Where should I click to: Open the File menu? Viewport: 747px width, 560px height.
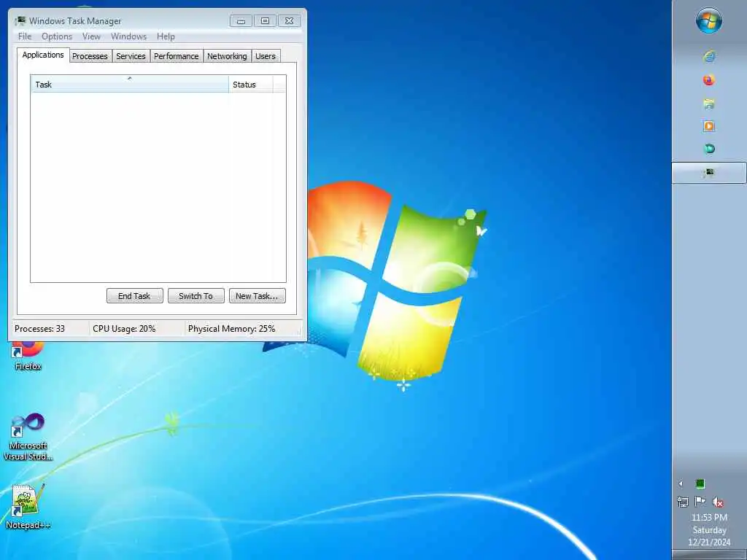click(25, 36)
